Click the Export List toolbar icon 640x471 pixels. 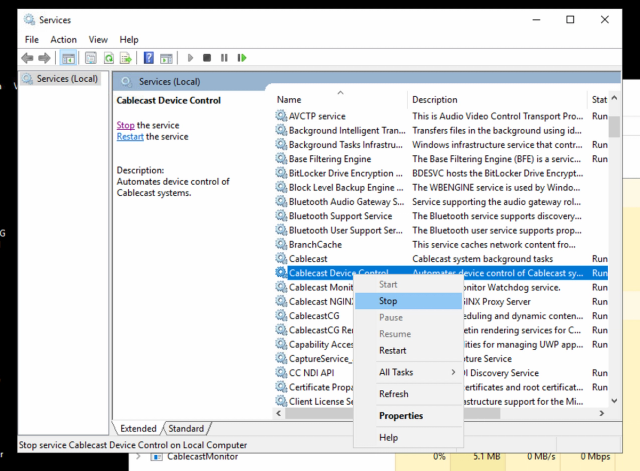tap(126, 58)
